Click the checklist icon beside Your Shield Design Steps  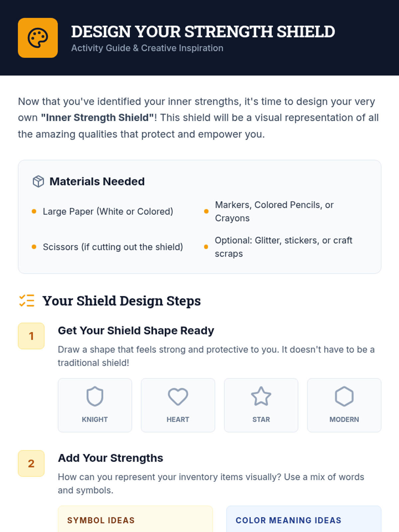pos(27,300)
